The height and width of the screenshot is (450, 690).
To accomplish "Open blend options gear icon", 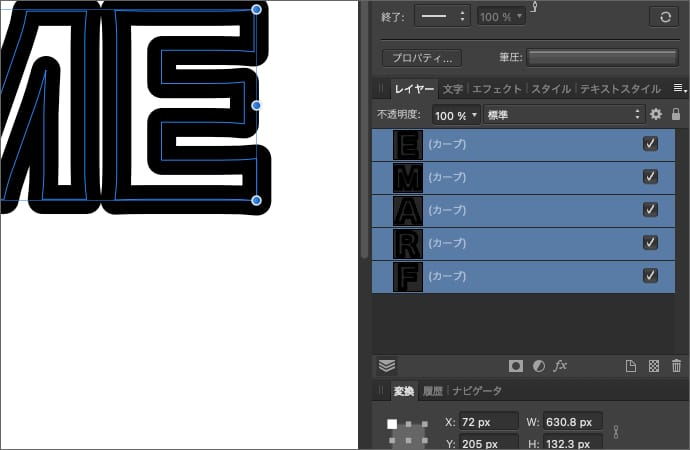I will point(656,115).
